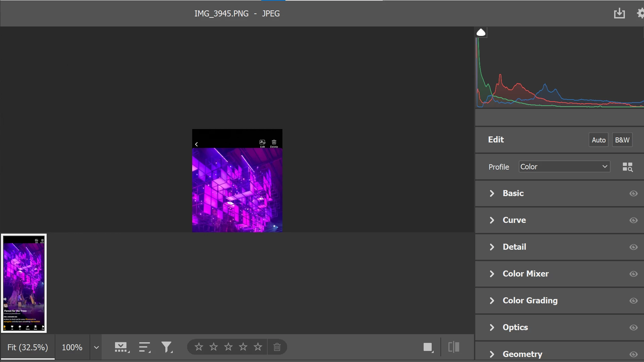644x362 pixels.
Task: Click the browse profiles grid icon
Action: [627, 167]
